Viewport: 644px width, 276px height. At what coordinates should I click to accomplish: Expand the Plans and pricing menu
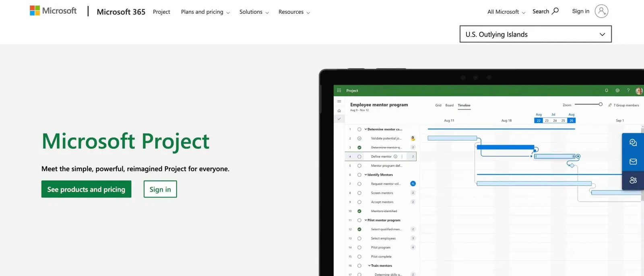tap(205, 12)
